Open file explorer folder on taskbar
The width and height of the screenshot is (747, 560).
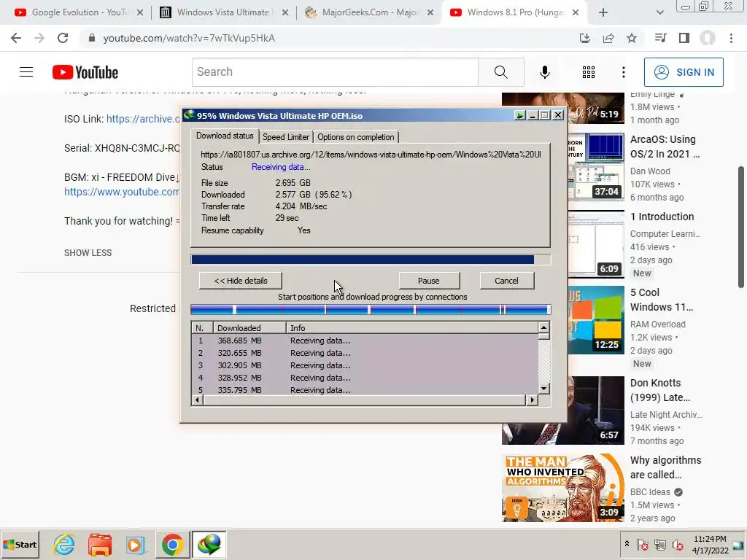pos(99,544)
